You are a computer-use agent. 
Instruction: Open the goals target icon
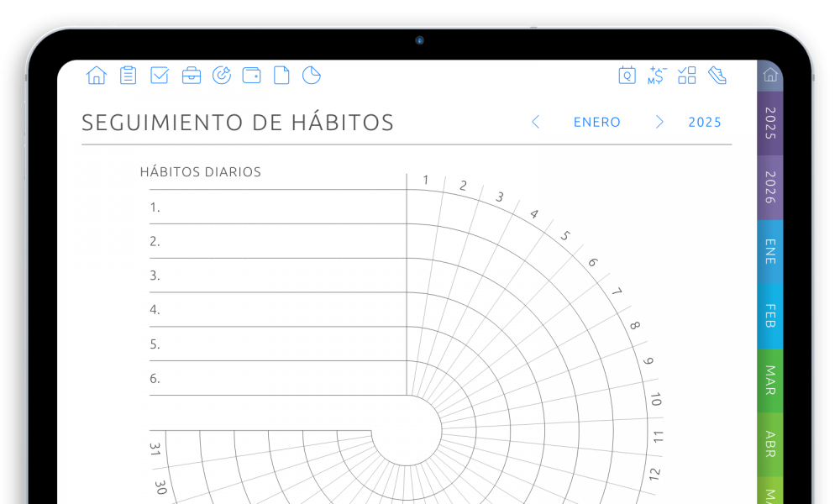coord(222,76)
